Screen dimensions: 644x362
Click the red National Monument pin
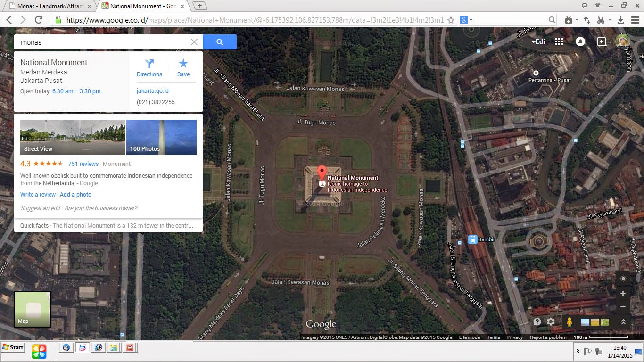[x=322, y=174]
